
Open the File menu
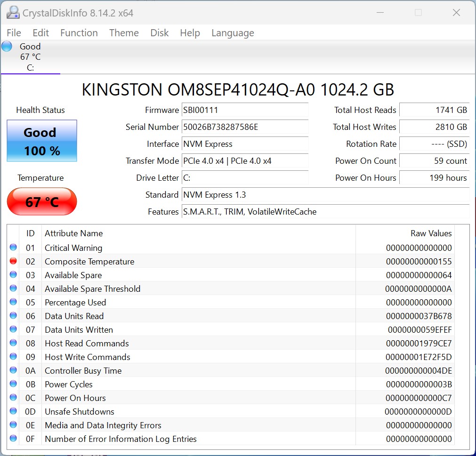coord(14,33)
